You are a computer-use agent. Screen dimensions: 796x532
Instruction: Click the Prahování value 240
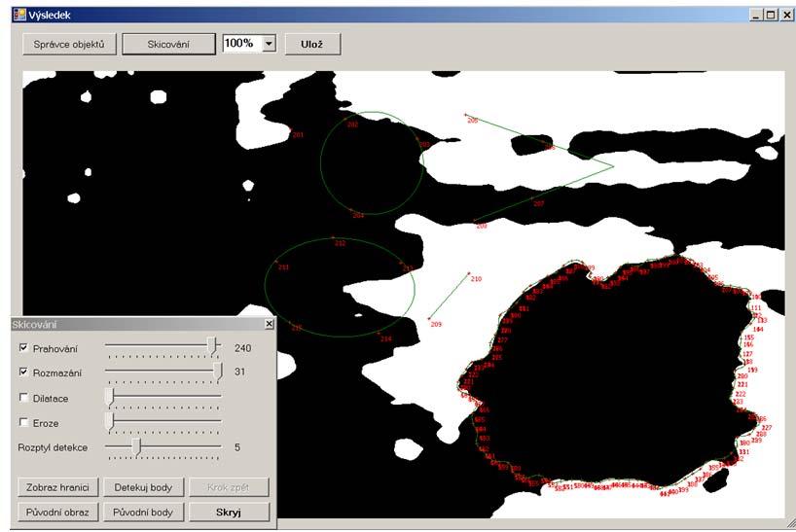point(242,348)
